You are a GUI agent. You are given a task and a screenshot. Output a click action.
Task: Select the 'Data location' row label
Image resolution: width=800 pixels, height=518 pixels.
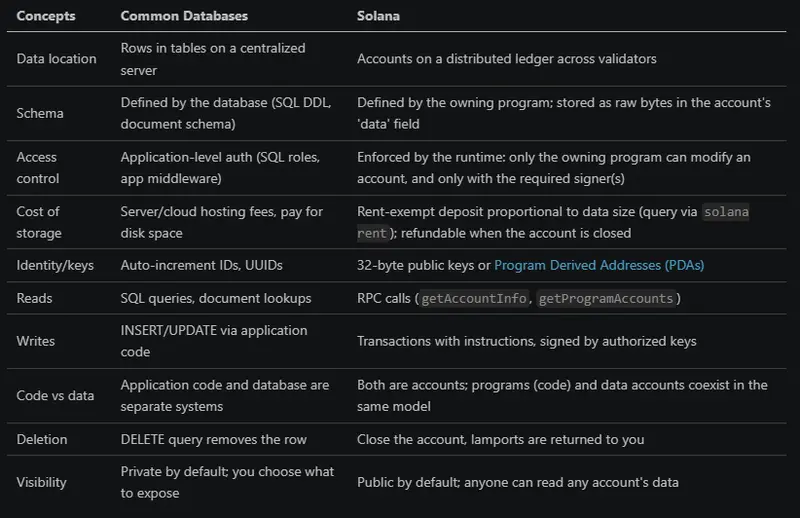point(56,59)
